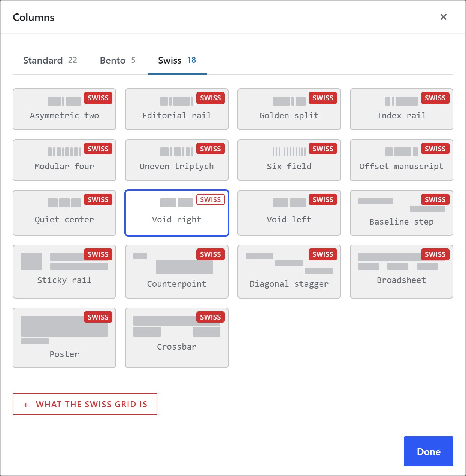Image resolution: width=466 pixels, height=476 pixels.
Task: Choose the Six field layout
Action: (289, 160)
